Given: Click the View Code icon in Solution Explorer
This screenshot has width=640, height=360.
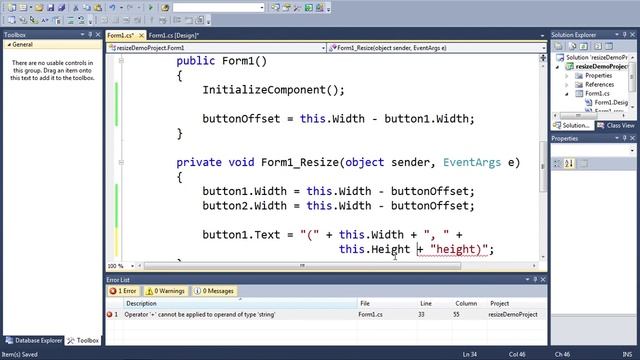Looking at the screenshot, I should tap(598, 46).
